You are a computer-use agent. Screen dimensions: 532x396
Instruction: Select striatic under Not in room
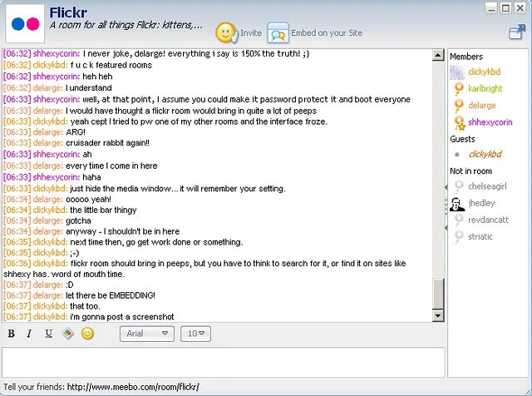click(x=480, y=237)
